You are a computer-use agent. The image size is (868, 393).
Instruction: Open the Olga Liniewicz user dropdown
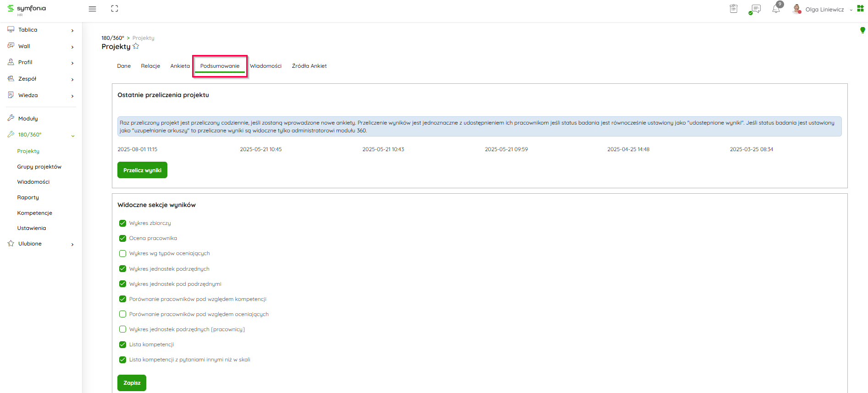tap(825, 10)
